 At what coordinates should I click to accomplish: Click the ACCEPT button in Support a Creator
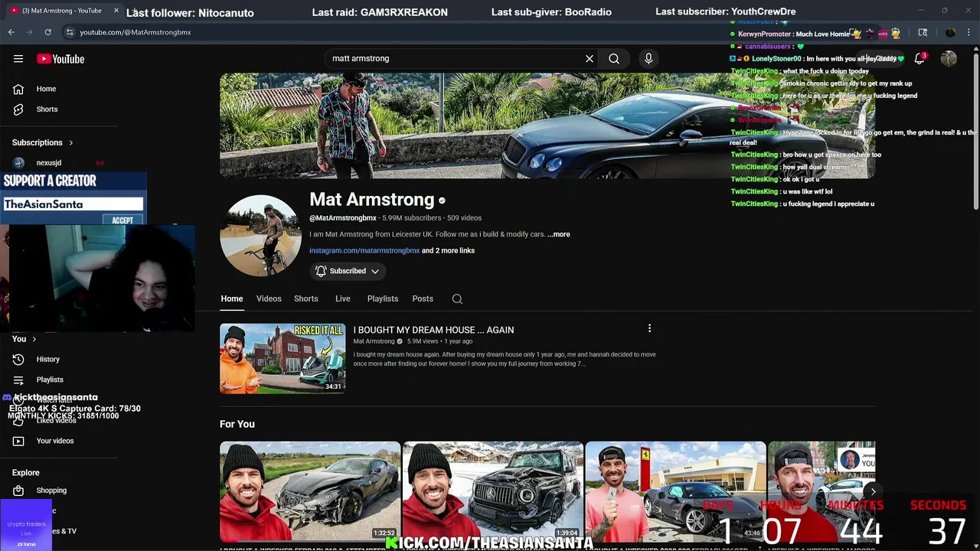122,220
